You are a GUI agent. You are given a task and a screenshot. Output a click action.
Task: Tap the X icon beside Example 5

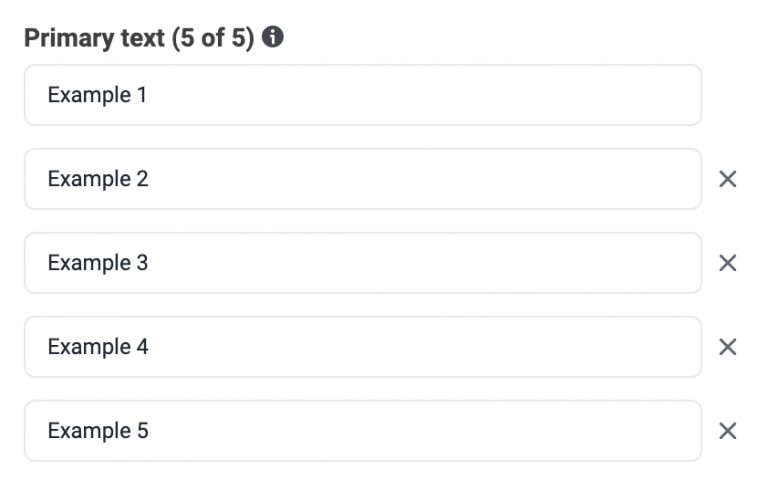[x=728, y=431]
